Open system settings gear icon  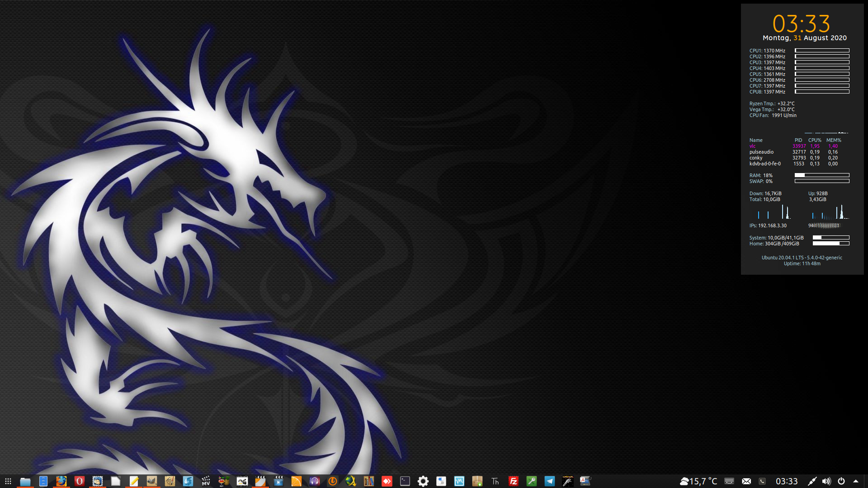(x=423, y=481)
